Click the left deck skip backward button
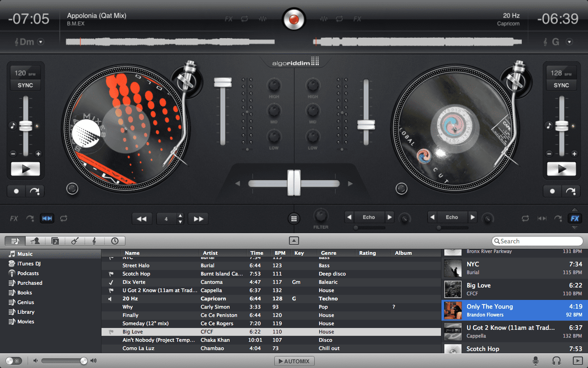The width and height of the screenshot is (588, 368). click(x=142, y=219)
